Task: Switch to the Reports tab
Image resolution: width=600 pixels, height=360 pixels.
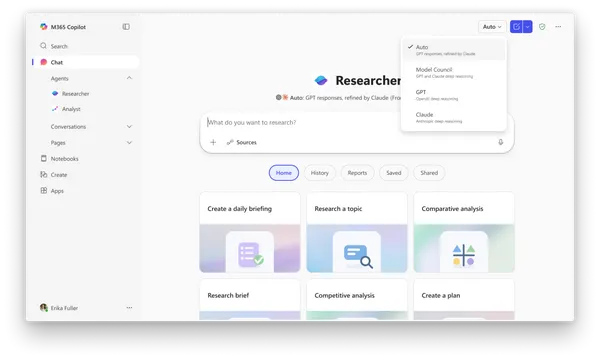Action: pos(357,173)
